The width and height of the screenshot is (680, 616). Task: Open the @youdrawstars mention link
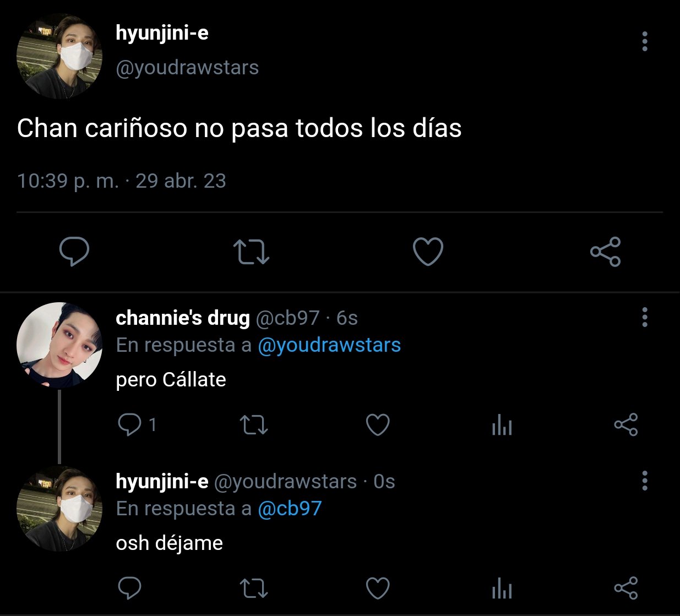(x=329, y=345)
